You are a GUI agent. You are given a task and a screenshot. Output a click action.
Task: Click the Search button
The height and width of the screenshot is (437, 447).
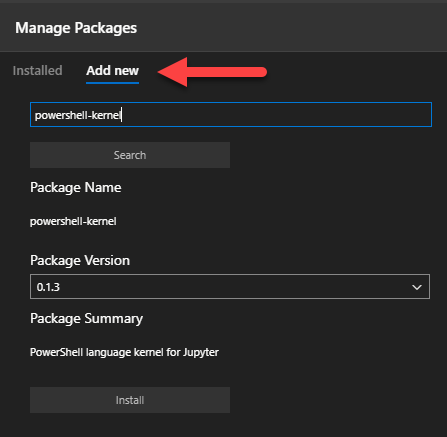[130, 155]
